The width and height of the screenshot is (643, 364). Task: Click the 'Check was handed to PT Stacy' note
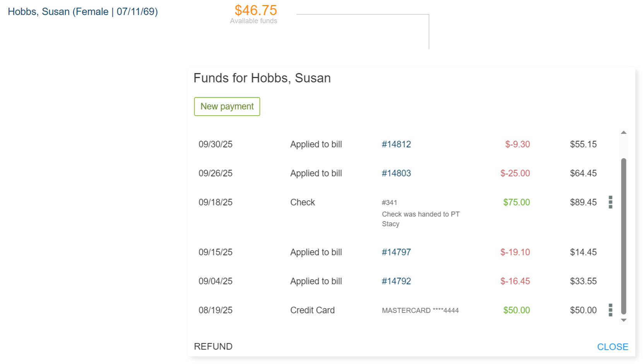(421, 219)
